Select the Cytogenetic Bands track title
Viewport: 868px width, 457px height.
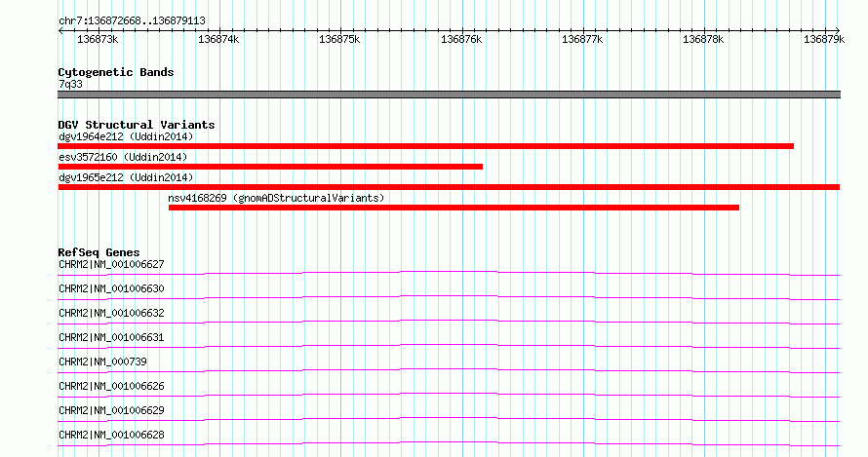116,72
